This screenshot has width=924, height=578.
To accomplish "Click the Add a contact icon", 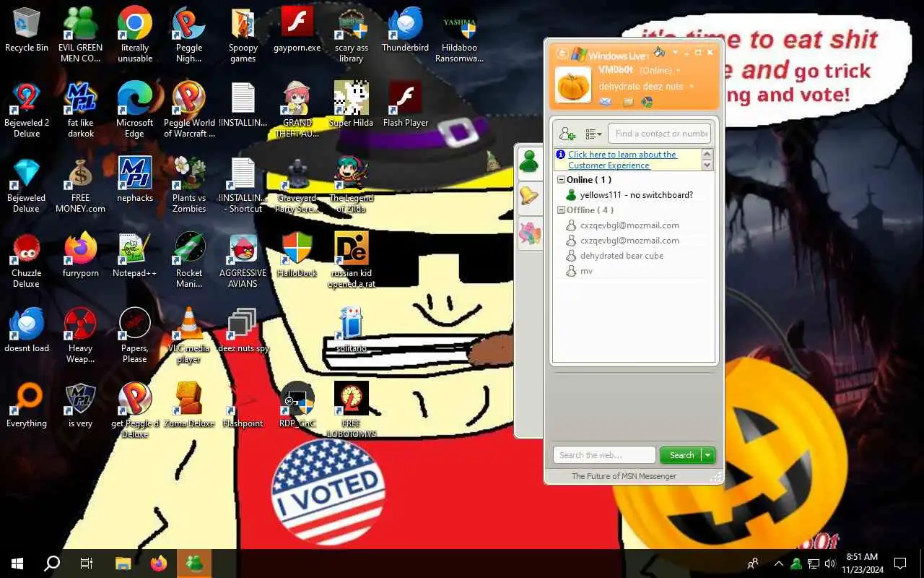I will point(567,134).
